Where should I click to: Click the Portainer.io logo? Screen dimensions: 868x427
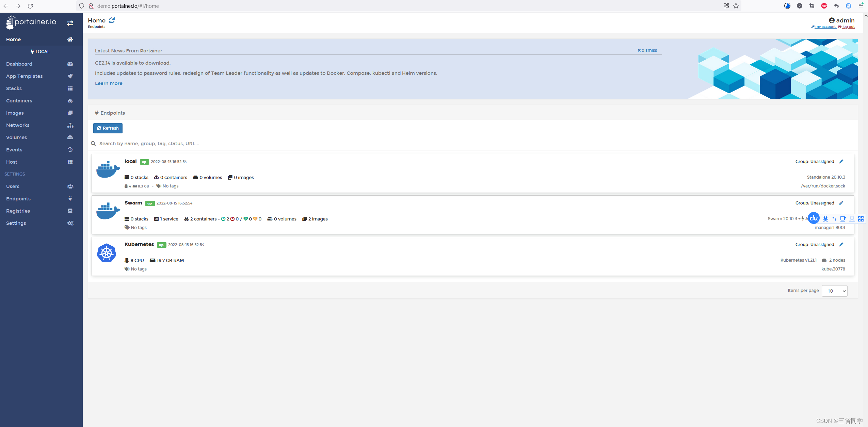coord(31,22)
